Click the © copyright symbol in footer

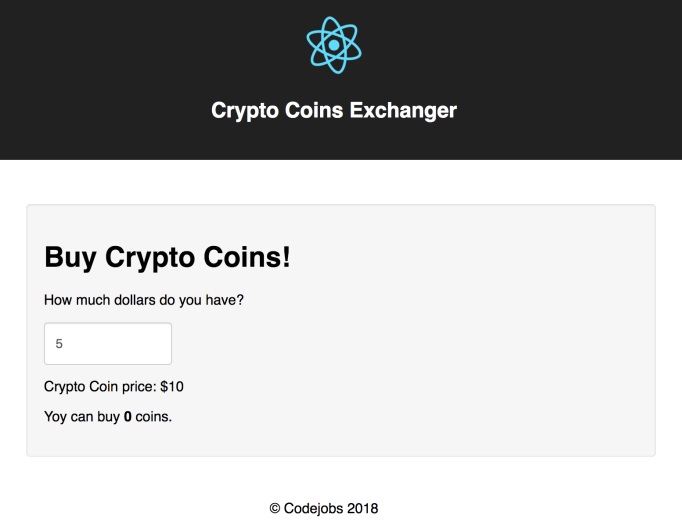pyautogui.click(x=275, y=508)
